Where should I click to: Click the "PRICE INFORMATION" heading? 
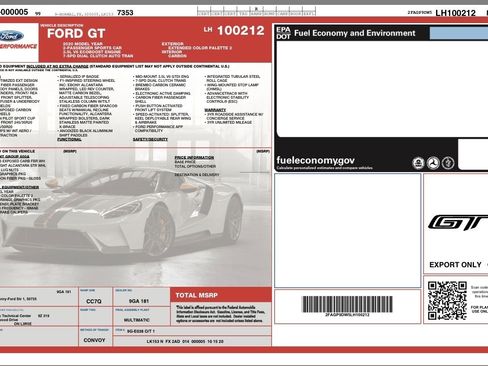point(194,158)
